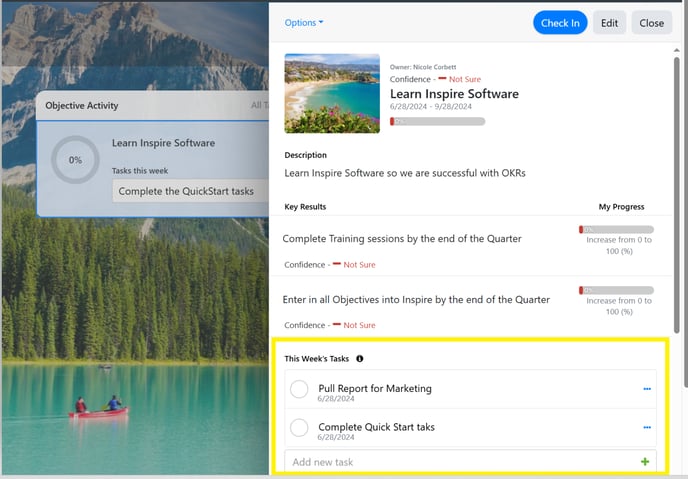Click the Check In button

click(x=560, y=23)
